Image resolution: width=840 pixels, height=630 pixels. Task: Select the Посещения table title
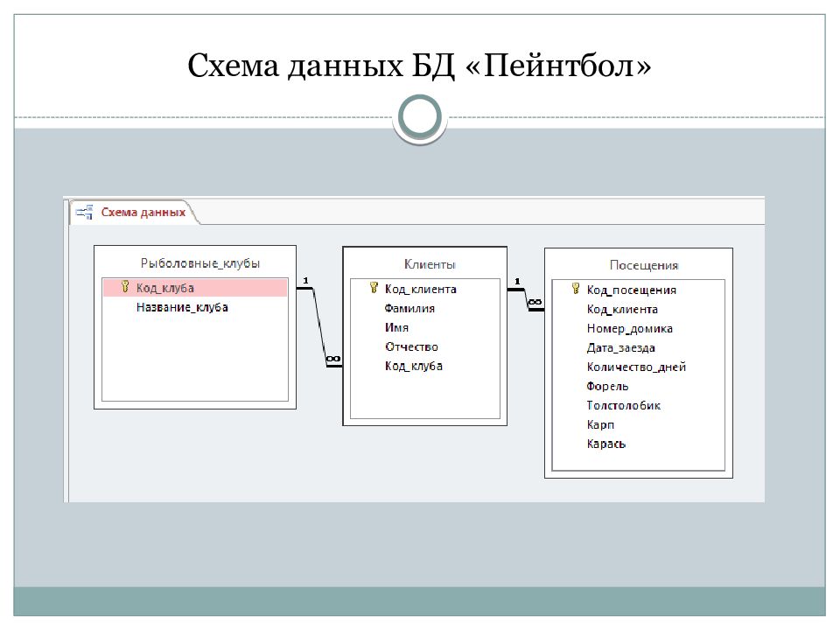[644, 265]
